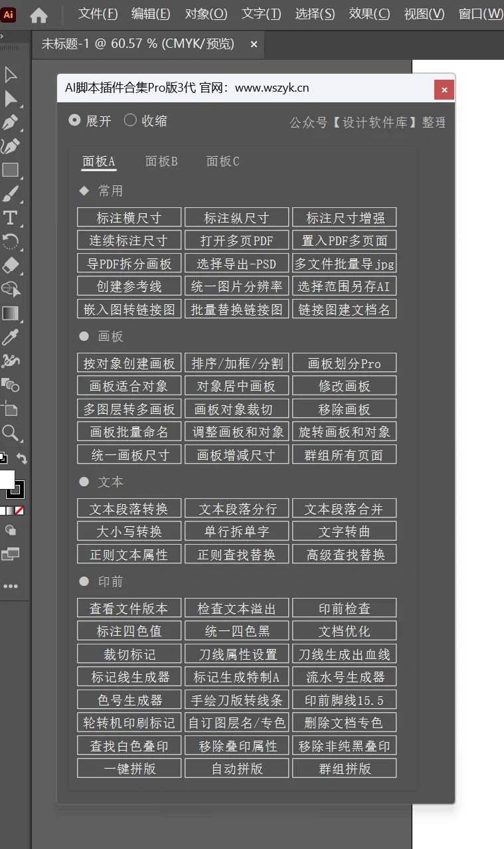
Task: Switch to 面板A tab
Action: click(x=99, y=161)
